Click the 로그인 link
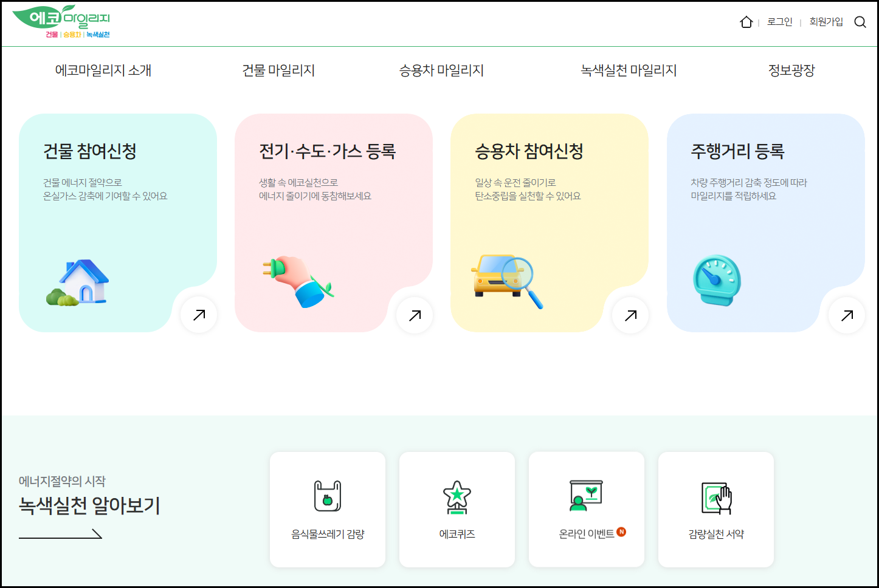879x588 pixels. point(780,22)
